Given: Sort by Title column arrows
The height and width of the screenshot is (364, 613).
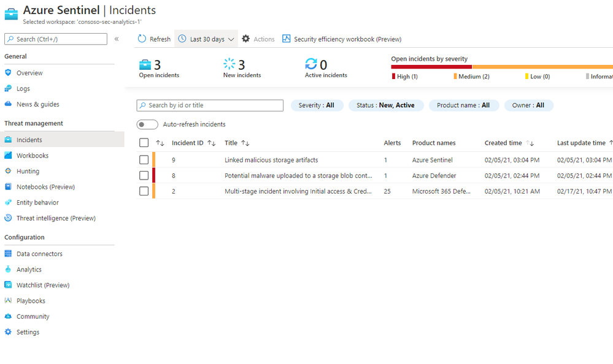Looking at the screenshot, I should coord(245,143).
